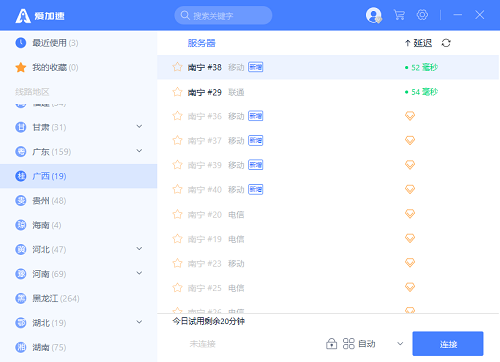Open the settings gear

pos(422,15)
